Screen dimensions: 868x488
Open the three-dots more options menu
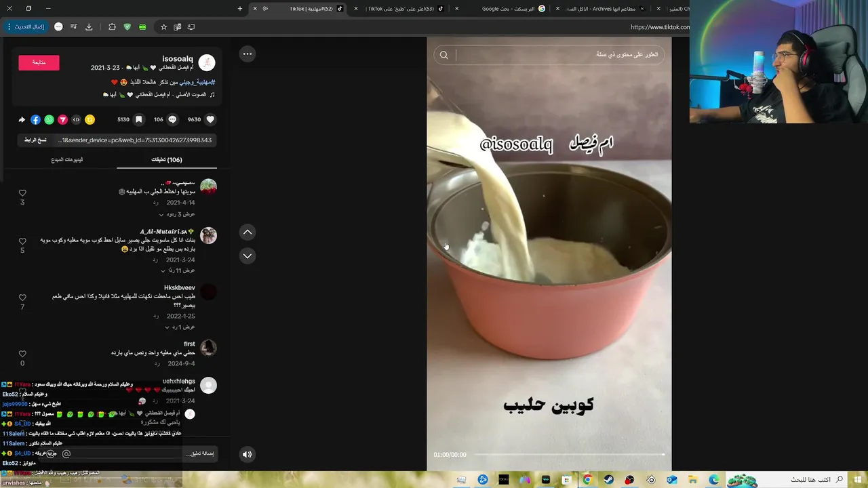tap(248, 54)
